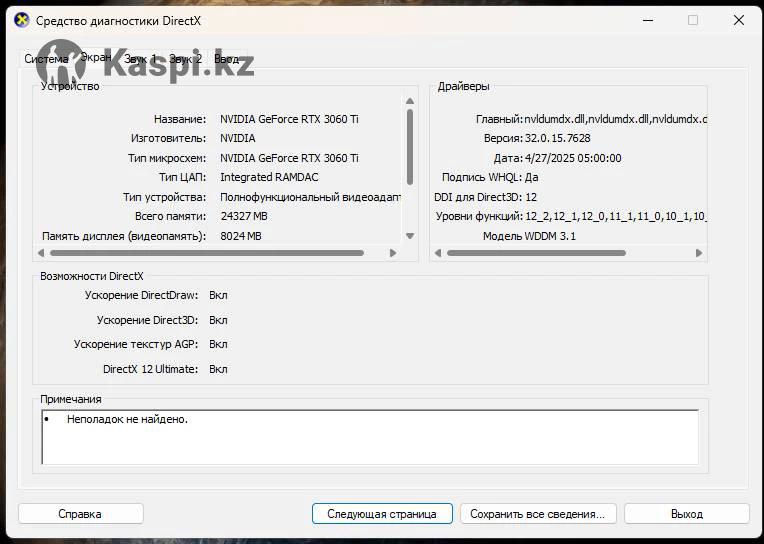Click the Тип устройства value
Image resolution: width=764 pixels, height=544 pixels.
tap(310, 197)
